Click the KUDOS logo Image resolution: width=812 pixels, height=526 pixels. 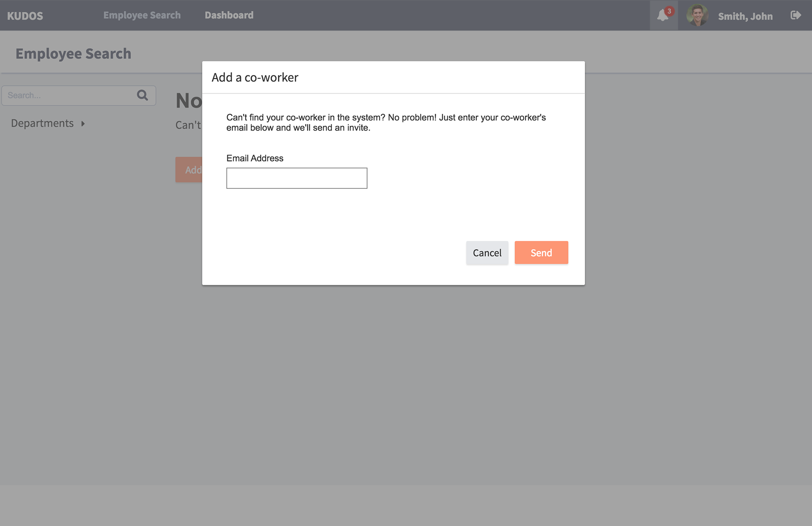point(25,16)
